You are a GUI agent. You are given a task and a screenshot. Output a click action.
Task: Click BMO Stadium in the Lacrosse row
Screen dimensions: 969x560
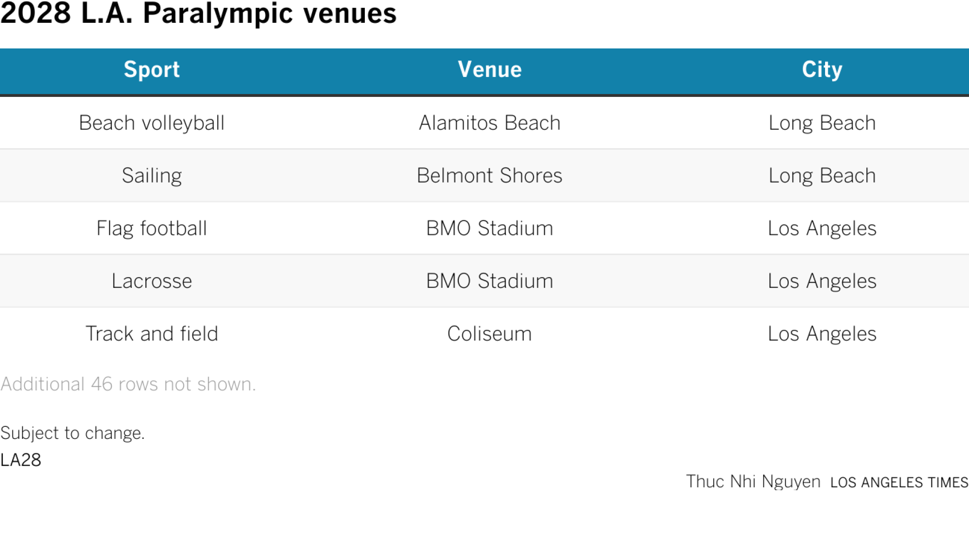tap(489, 281)
